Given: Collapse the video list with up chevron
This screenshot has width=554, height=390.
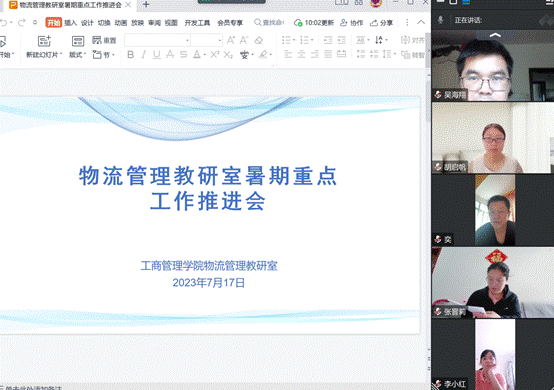Looking at the screenshot, I should [495, 35].
